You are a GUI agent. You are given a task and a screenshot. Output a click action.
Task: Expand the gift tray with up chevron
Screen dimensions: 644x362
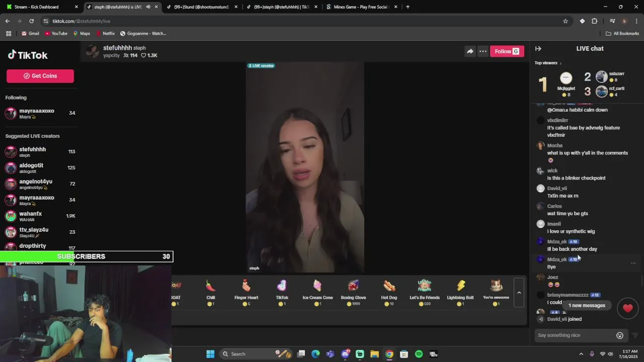519,293
